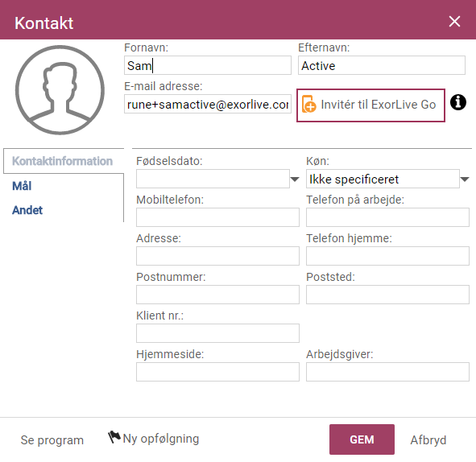Click the orange ExorLive Go invite icon
The height and width of the screenshot is (462, 476).
tap(309, 105)
